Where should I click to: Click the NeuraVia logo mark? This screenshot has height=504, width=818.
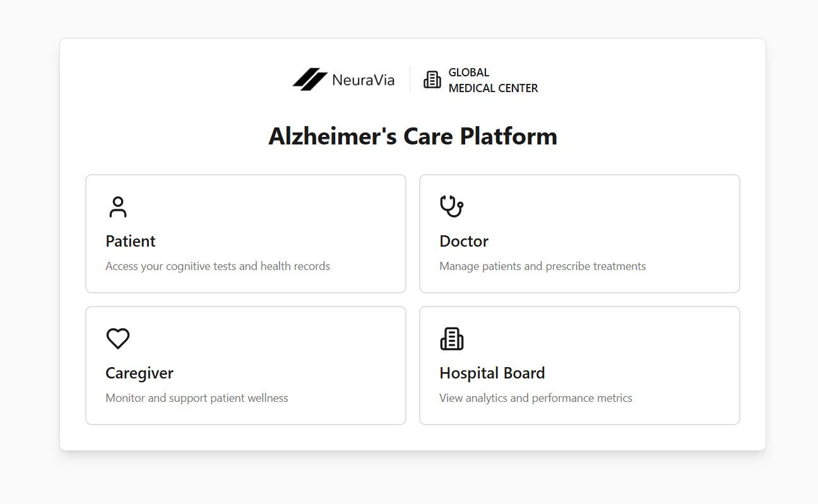click(x=310, y=79)
